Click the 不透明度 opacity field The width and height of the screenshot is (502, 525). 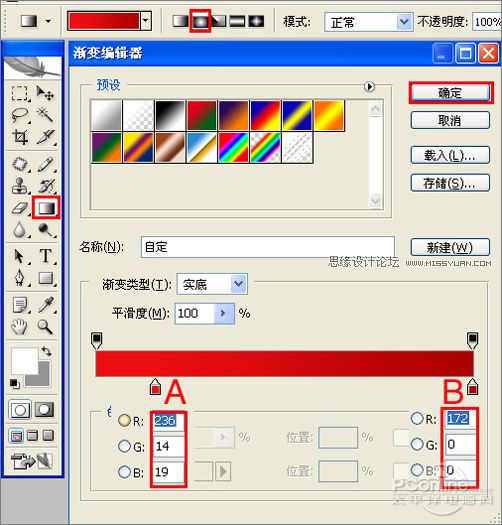487,22
